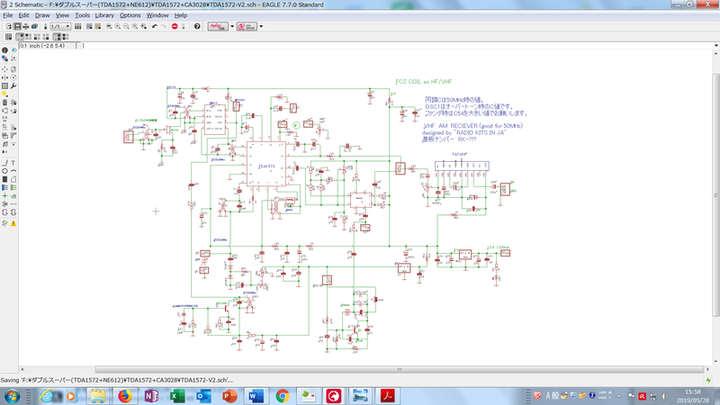Select the Info tool in left palette

5,50
